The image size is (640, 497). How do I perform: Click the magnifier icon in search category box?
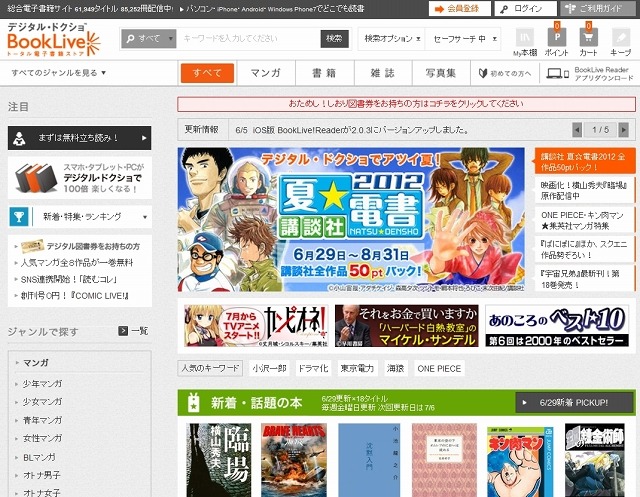click(130, 39)
